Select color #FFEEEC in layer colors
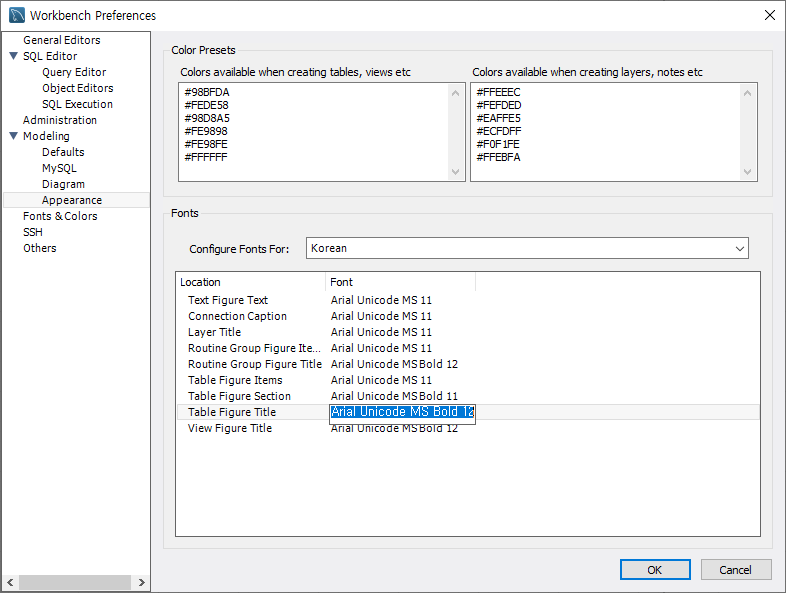 tap(498, 93)
